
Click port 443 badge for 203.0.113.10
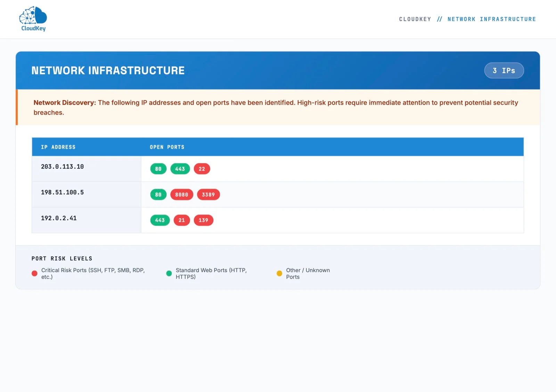coord(180,169)
